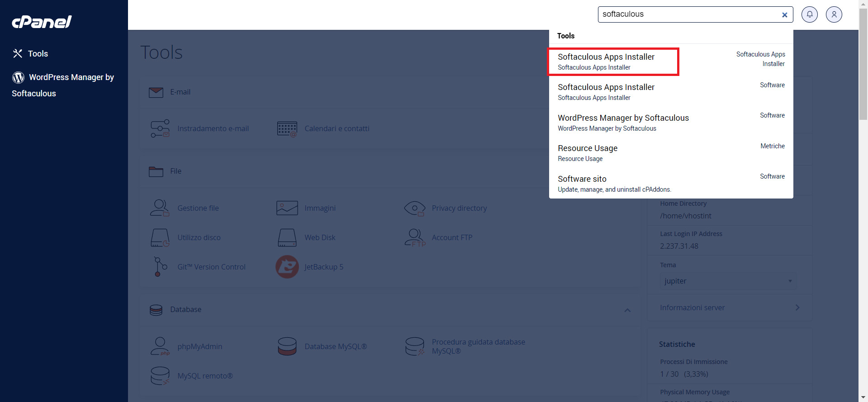
Task: Open the Resource Usage search result
Action: 671,153
